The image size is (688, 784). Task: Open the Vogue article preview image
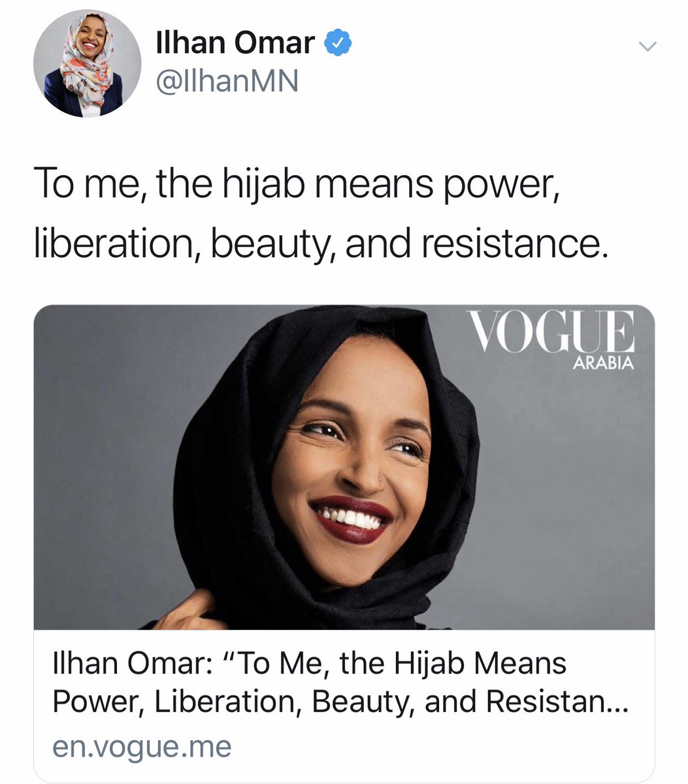point(344,466)
